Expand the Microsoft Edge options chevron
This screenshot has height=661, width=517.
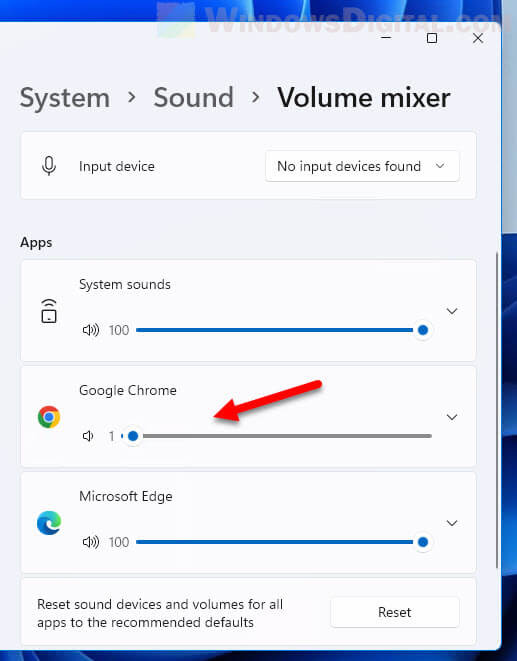[x=452, y=523]
